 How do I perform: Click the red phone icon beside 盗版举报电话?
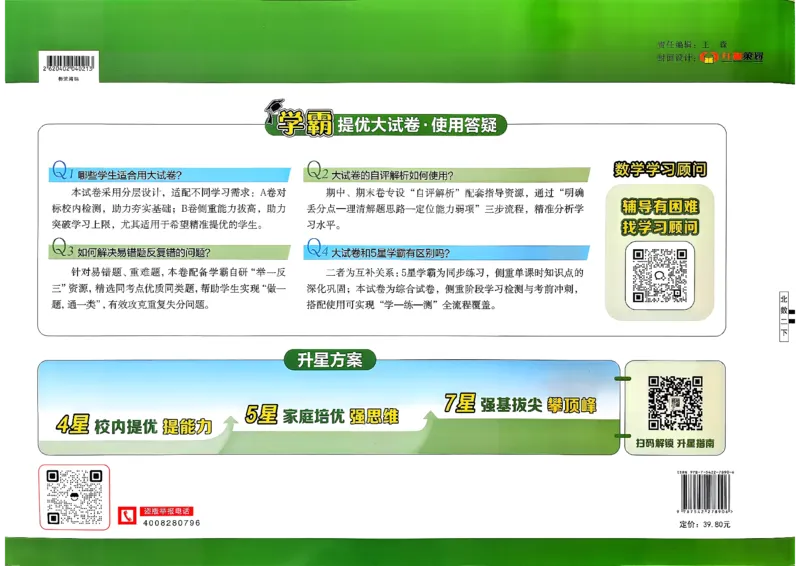click(x=127, y=515)
